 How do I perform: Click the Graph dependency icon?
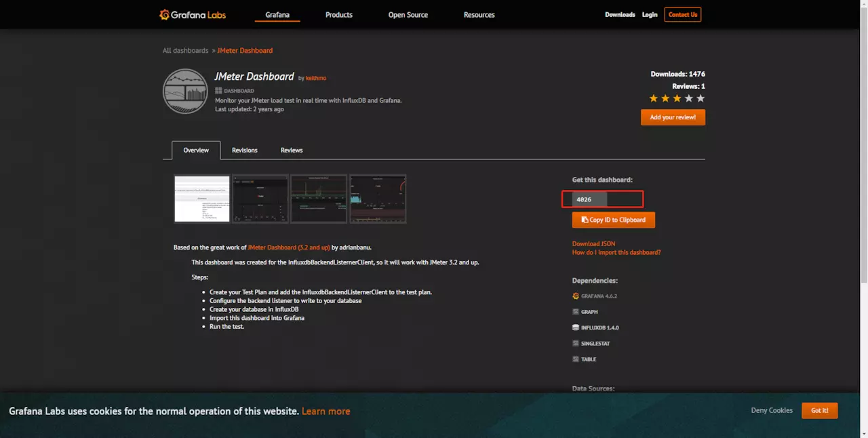coord(576,312)
